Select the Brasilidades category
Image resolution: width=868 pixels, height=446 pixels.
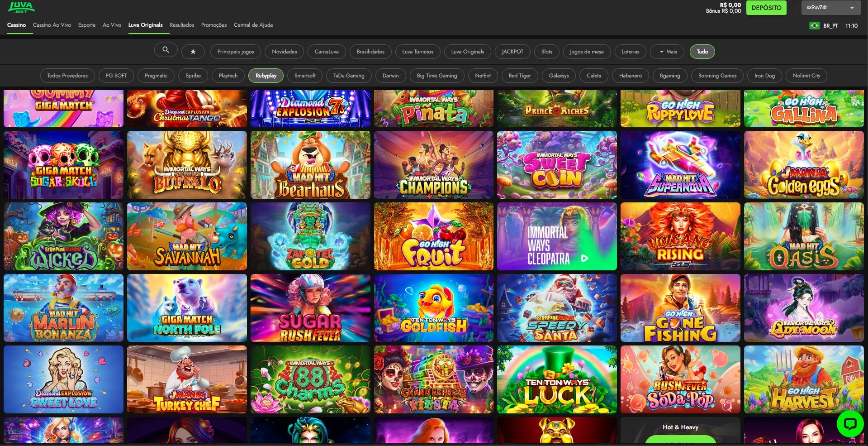[x=370, y=52]
